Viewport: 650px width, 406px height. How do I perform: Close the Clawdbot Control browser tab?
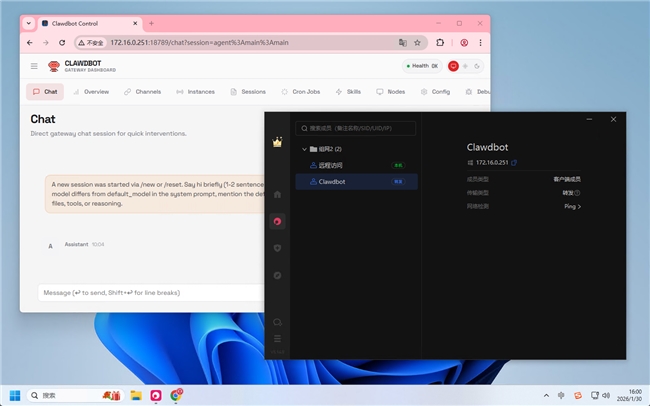[x=135, y=24]
